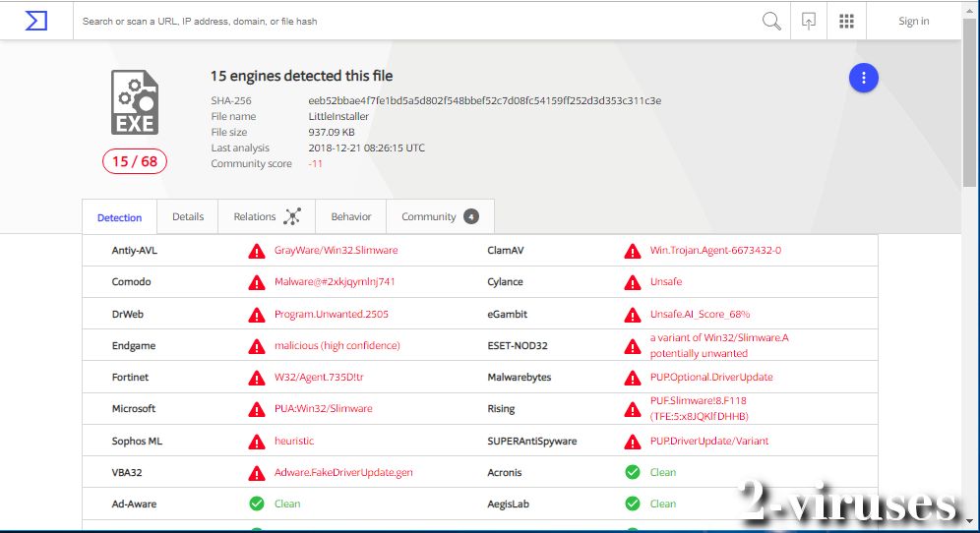
Task: Click the Ad-Aware green check icon
Action: (256, 503)
